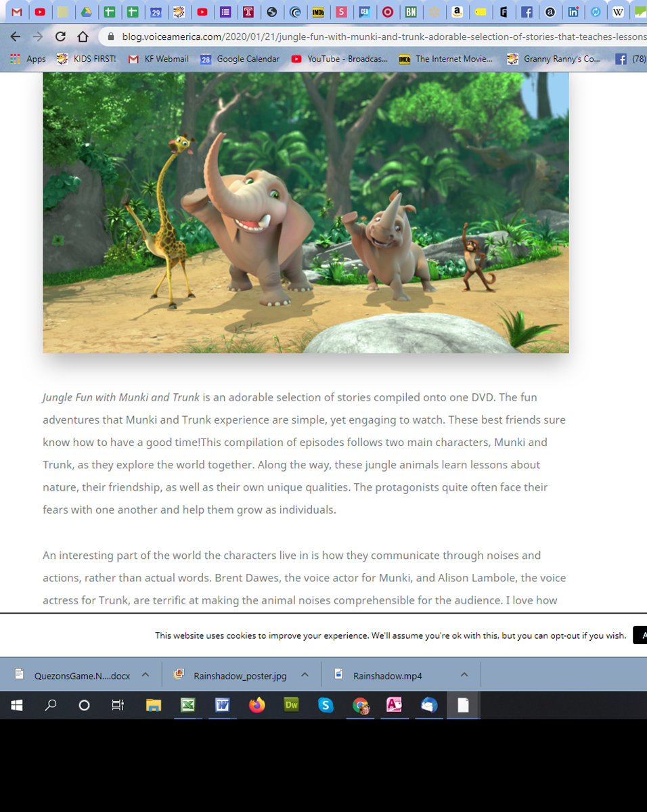Expand options for the Rainshadow.mp4 download
The image size is (647, 812).
pos(464,675)
